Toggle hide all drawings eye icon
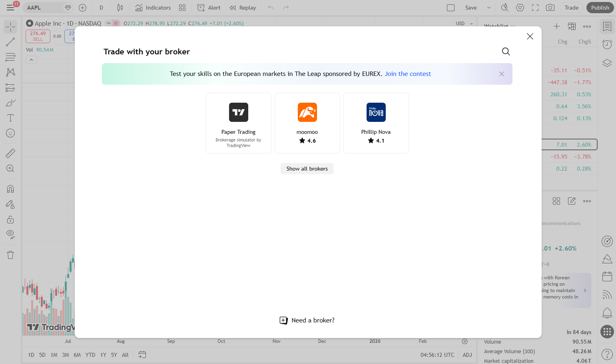This screenshot has width=616, height=364. pyautogui.click(x=10, y=235)
